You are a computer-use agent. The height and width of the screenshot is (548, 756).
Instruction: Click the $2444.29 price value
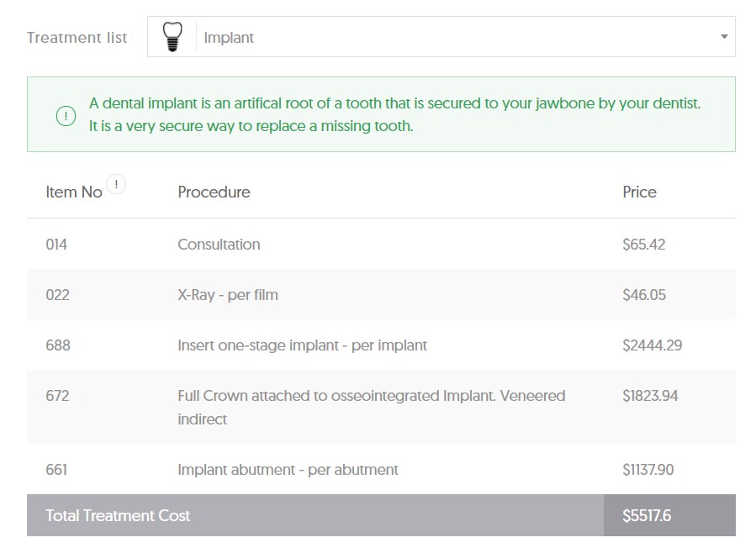(x=652, y=345)
